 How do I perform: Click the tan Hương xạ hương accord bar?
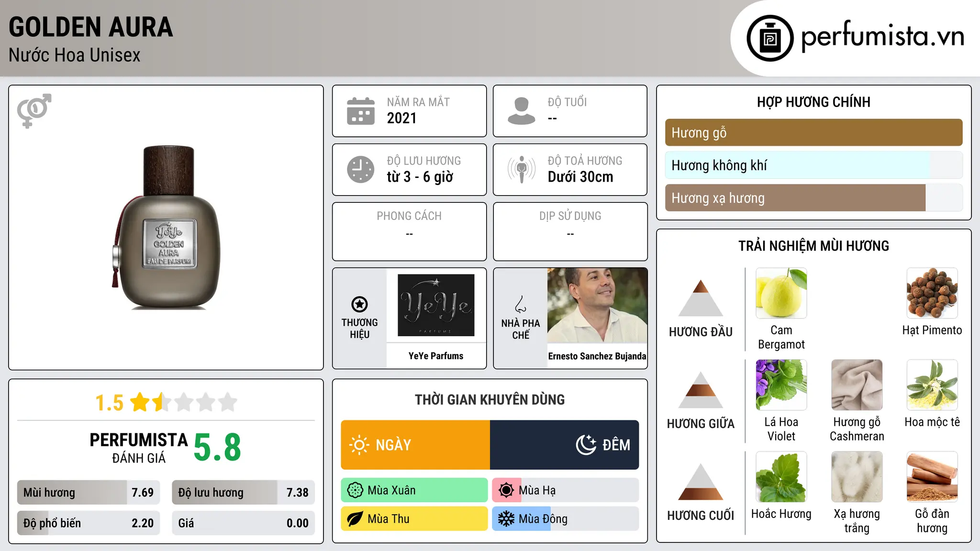pos(814,198)
